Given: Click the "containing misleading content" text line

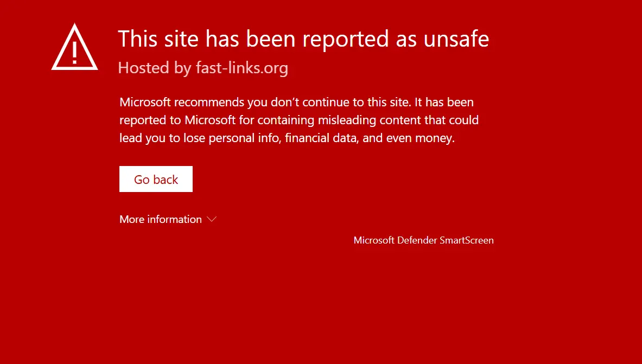Looking at the screenshot, I should (x=299, y=120).
